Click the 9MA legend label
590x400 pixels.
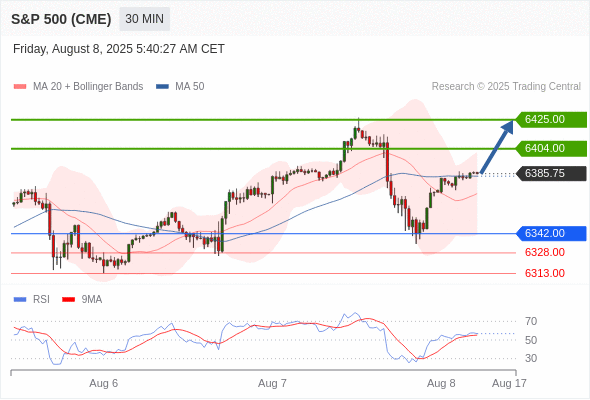92,300
